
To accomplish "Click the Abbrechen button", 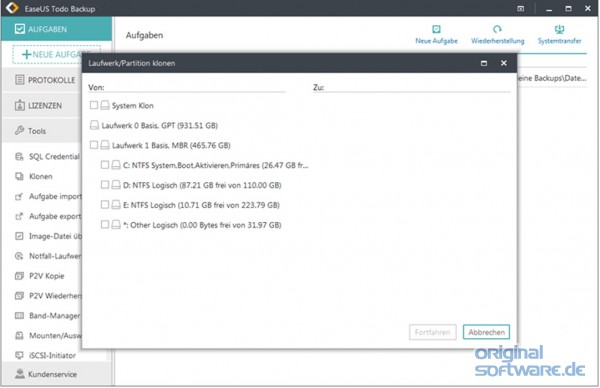I will point(486,332).
